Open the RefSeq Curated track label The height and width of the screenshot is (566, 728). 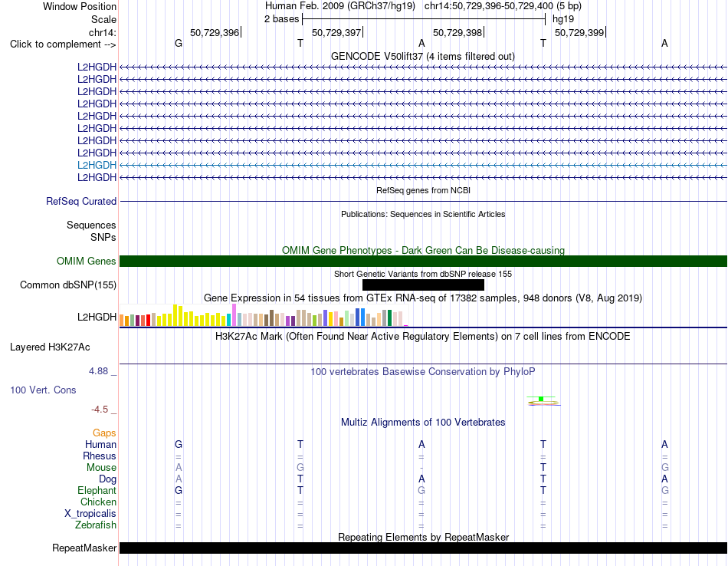[x=81, y=201]
